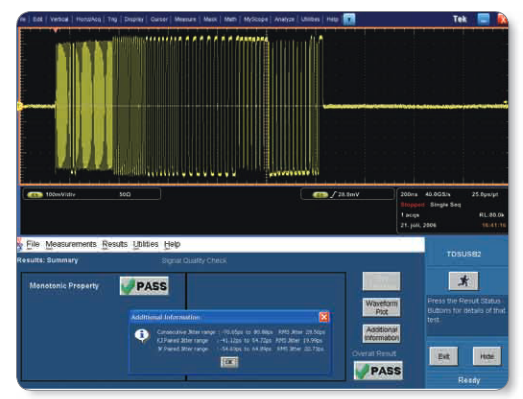523x399 pixels.
Task: Open the MyScope menu
Action: (x=256, y=19)
